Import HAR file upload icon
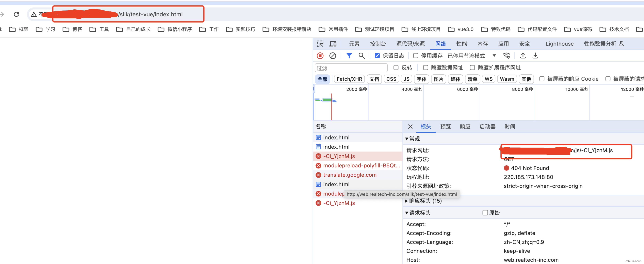The height and width of the screenshot is (264, 644). (x=523, y=56)
